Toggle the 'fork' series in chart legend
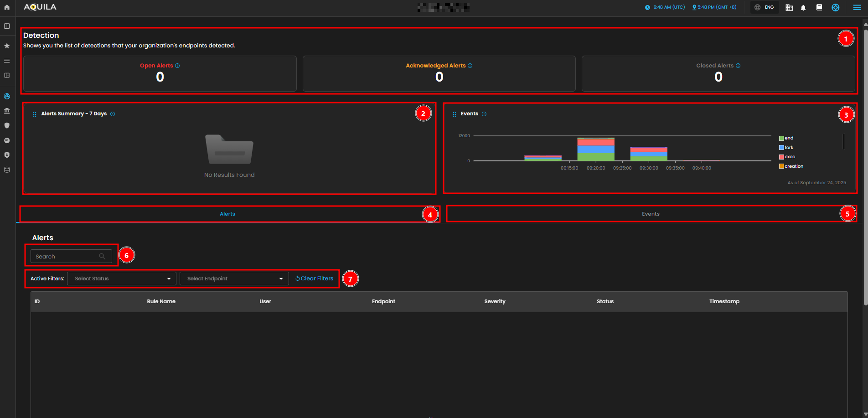Screen dimensions: 868x418 pyautogui.click(x=788, y=148)
